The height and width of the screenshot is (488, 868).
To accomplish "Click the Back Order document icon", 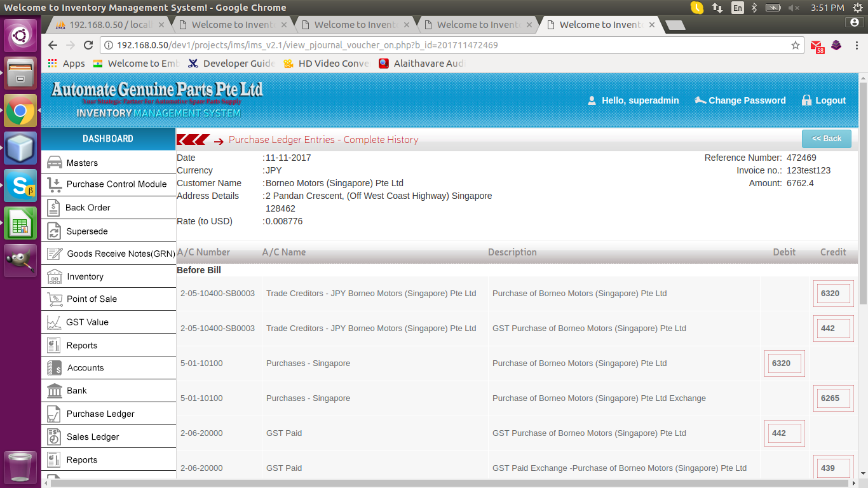I will [x=54, y=208].
